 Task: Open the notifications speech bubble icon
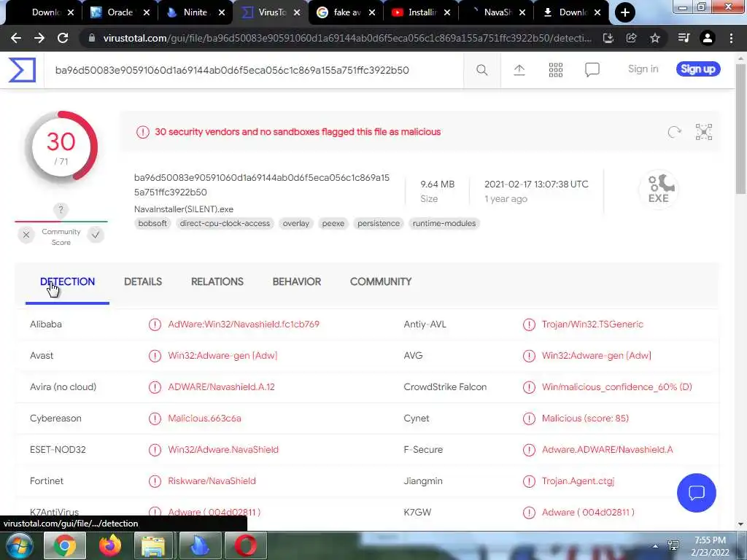[x=592, y=70]
